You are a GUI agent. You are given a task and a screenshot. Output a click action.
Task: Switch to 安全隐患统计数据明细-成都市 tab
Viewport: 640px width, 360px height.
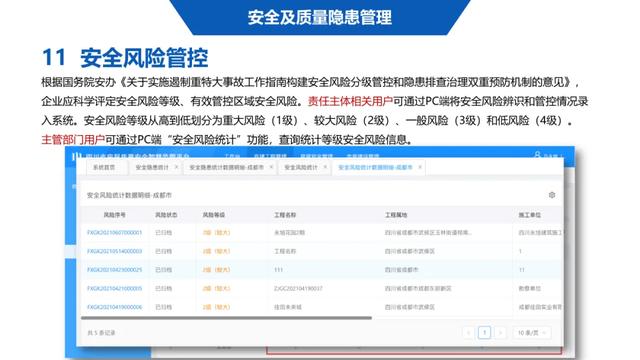point(227,167)
